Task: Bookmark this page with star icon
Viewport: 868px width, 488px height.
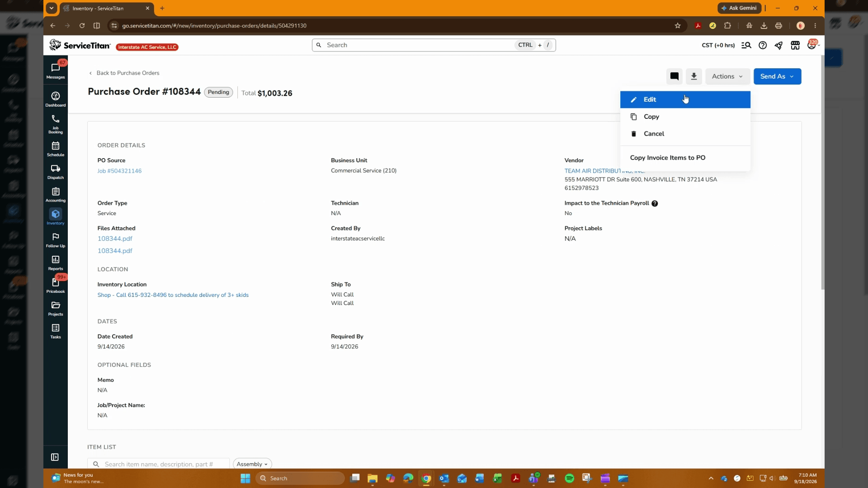Action: [677, 26]
